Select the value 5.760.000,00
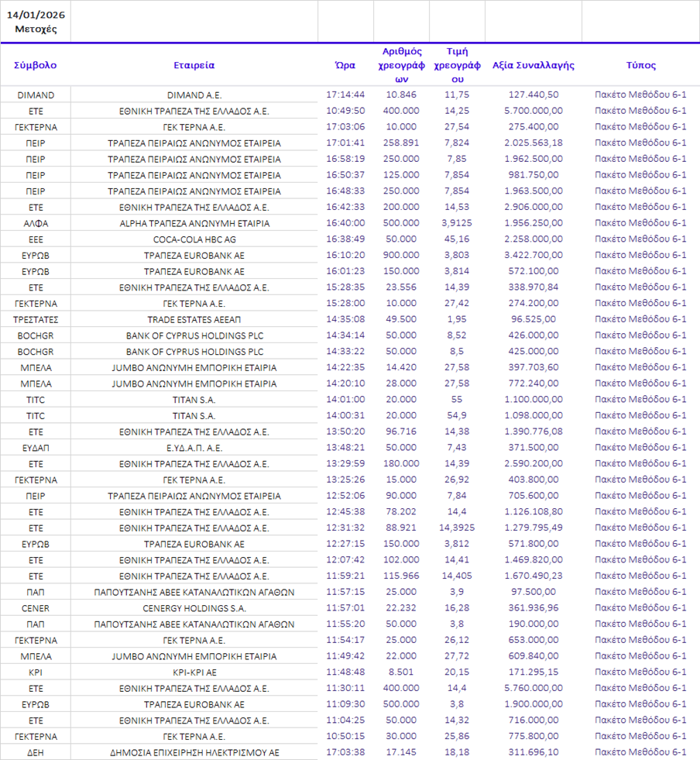The image size is (700, 760). [534, 686]
